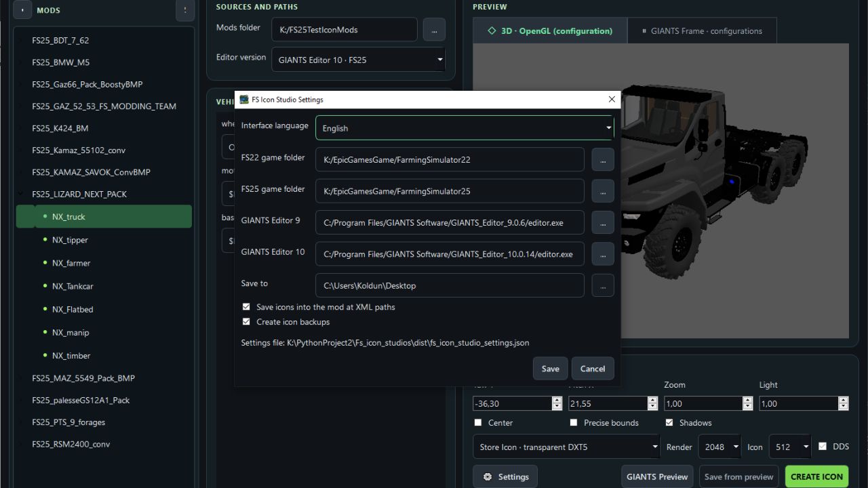
Task: Select FS25_MAZ_5549_Pack_BMP in the mods list
Action: point(104,378)
